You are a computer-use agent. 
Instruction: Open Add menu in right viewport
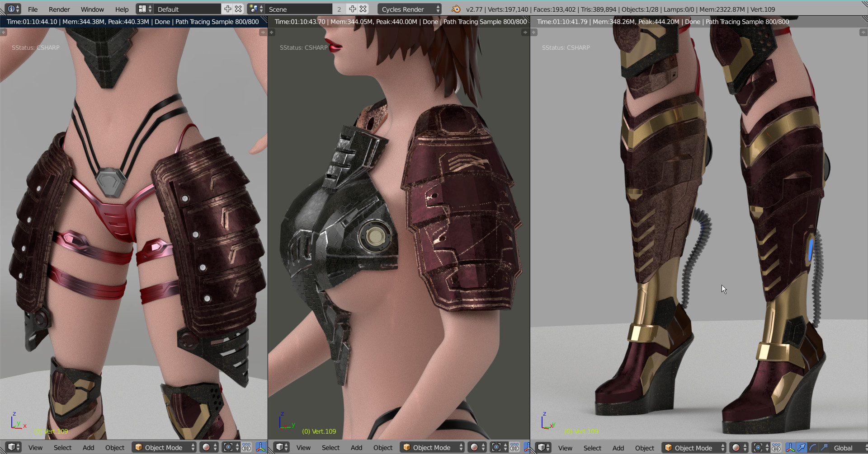pos(618,447)
